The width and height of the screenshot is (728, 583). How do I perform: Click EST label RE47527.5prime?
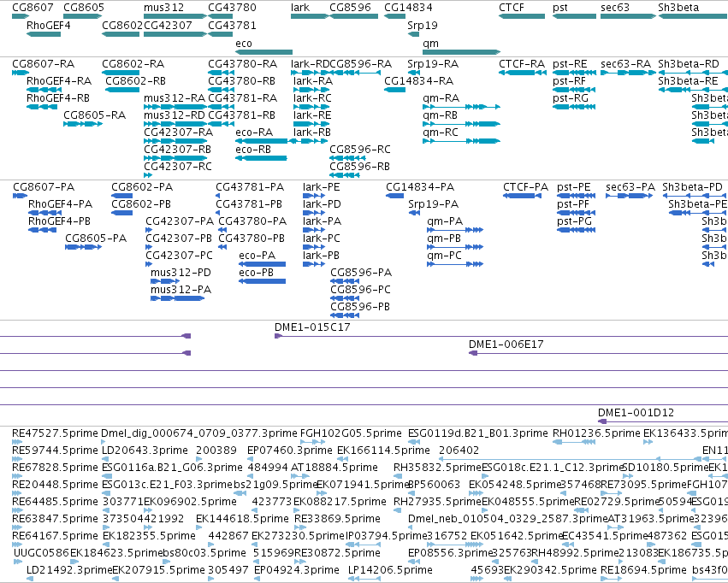coord(55,433)
